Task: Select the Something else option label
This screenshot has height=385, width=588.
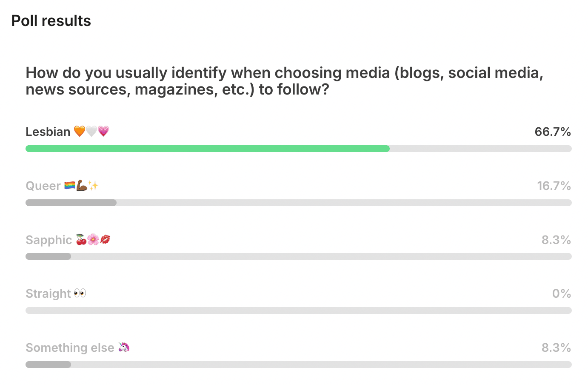Action: tap(70, 348)
